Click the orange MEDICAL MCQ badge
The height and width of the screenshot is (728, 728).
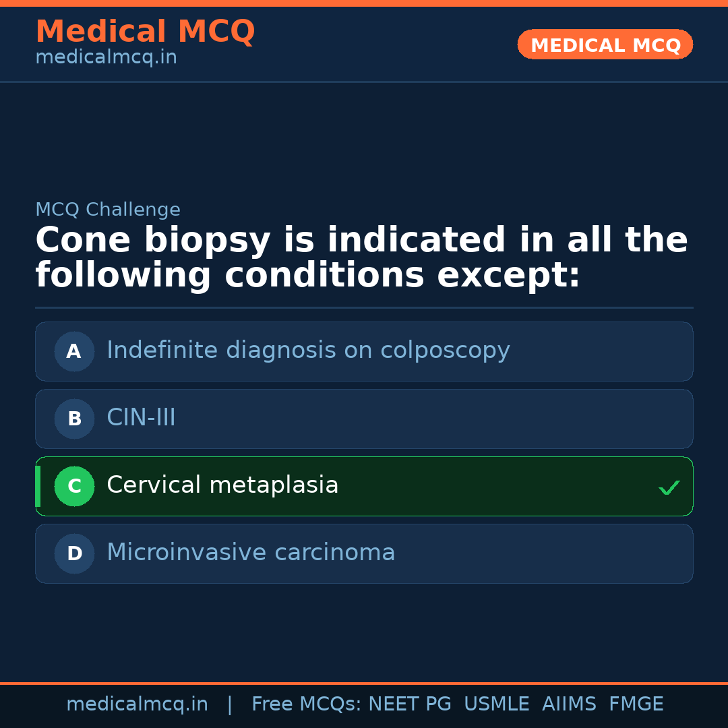click(x=605, y=44)
